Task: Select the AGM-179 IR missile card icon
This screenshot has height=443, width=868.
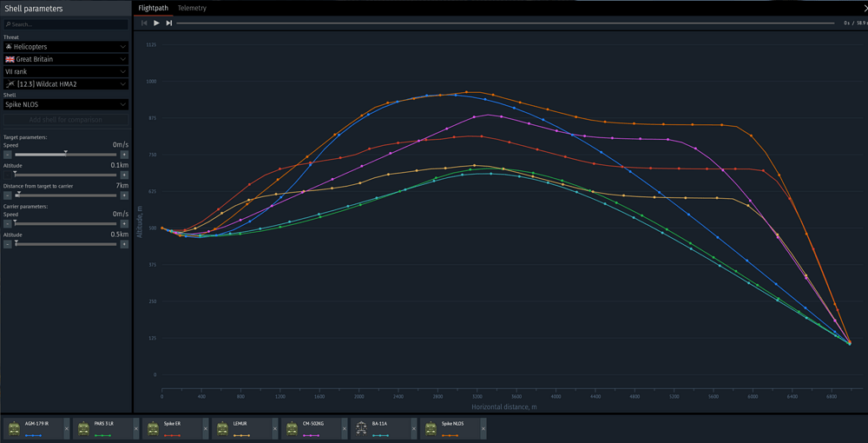Action: (x=14, y=428)
